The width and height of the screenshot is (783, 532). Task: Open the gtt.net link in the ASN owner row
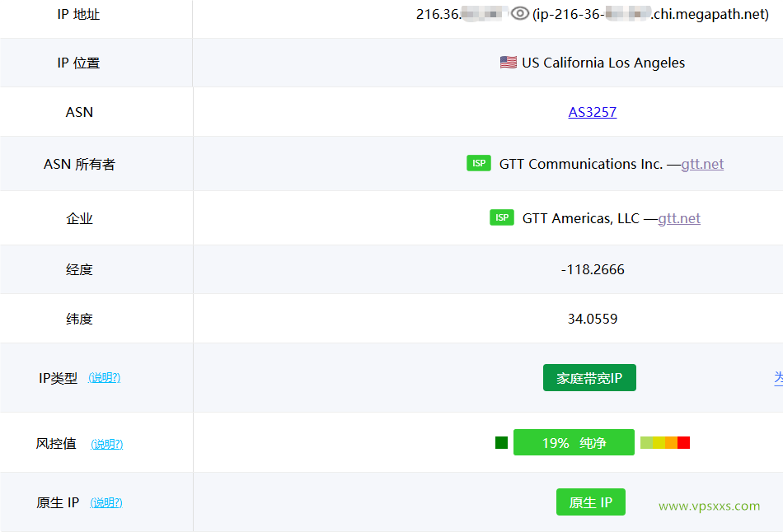[701, 164]
